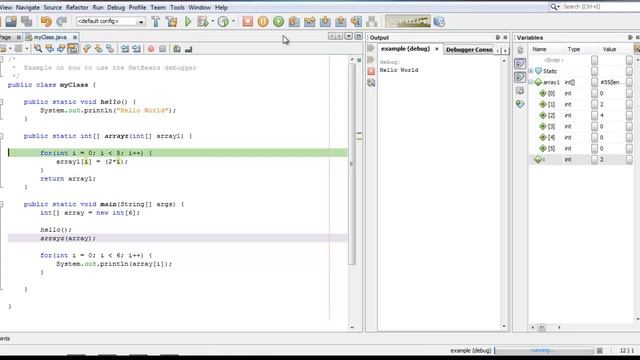
Task: Toggle Highlight Search in editor toolbar
Action: pos(73,49)
